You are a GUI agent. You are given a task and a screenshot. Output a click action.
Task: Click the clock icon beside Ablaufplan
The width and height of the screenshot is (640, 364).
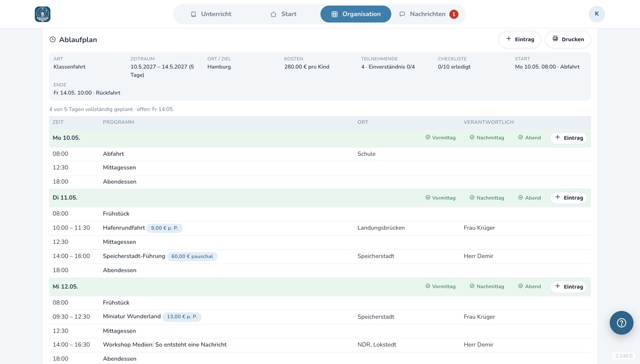tap(53, 40)
